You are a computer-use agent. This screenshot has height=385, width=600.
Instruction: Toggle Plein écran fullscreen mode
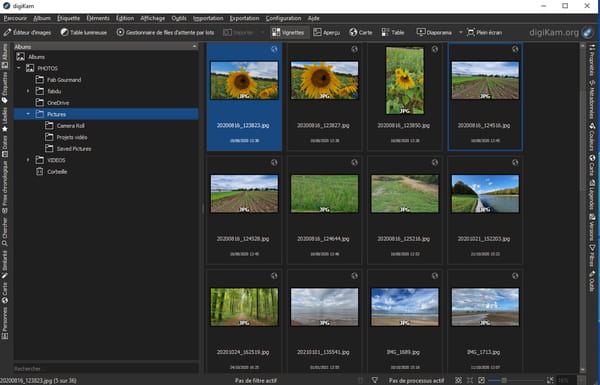point(484,33)
